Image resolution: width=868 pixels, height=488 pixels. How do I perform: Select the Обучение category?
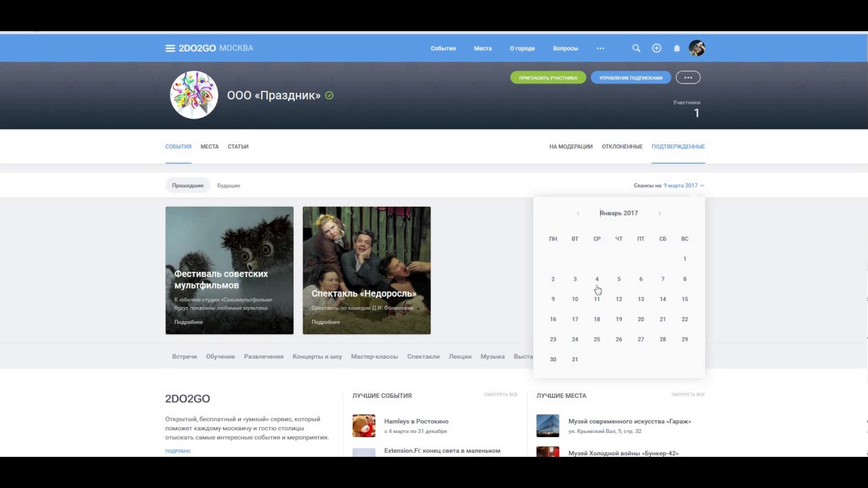click(220, 357)
